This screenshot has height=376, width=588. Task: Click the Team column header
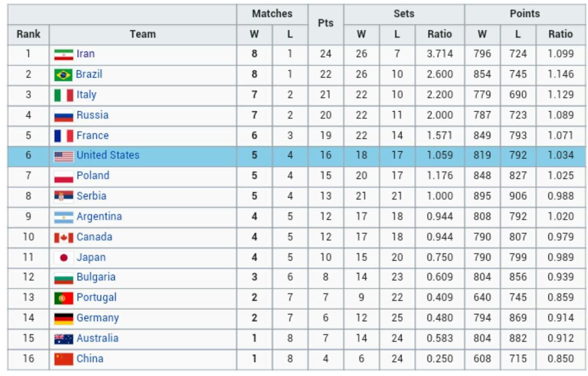(x=143, y=34)
